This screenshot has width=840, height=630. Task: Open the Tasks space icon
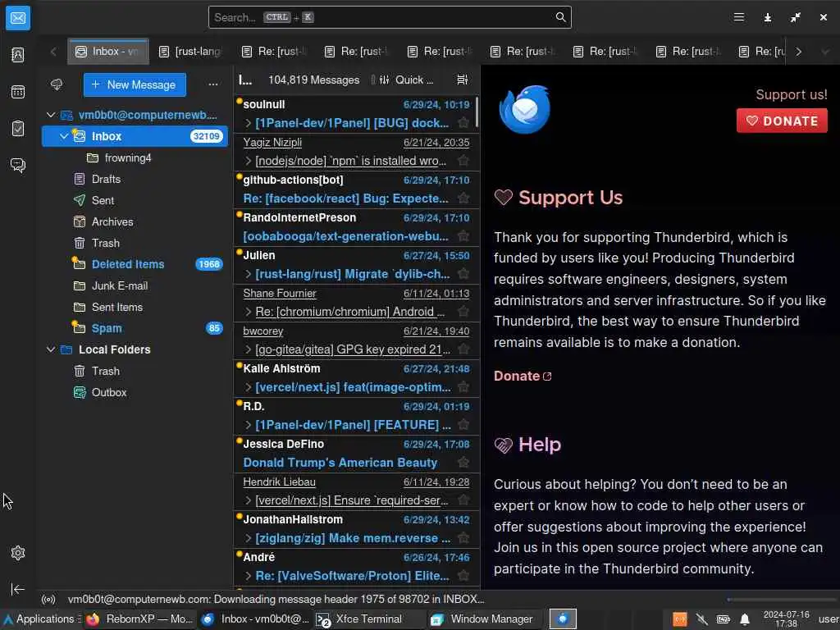(18, 129)
